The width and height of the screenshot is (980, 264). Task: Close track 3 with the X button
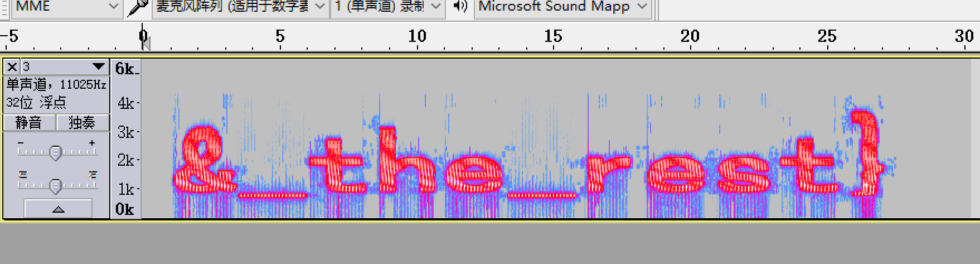click(x=12, y=67)
